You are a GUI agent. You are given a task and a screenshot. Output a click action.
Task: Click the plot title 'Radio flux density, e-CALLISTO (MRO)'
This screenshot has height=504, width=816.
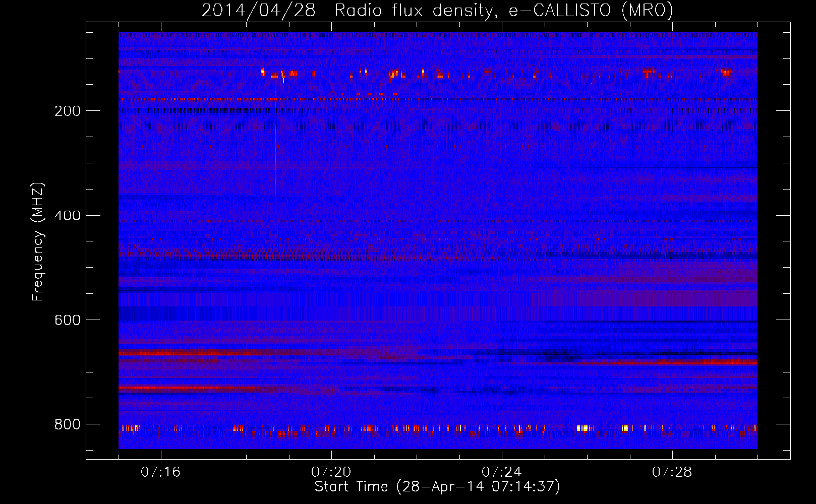503,11
